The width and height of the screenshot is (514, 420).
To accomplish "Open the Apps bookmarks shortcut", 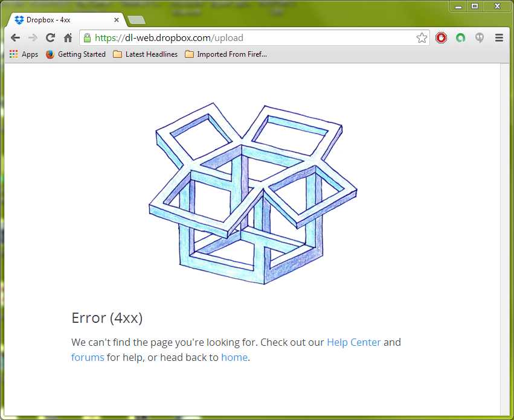I will tap(24, 54).
